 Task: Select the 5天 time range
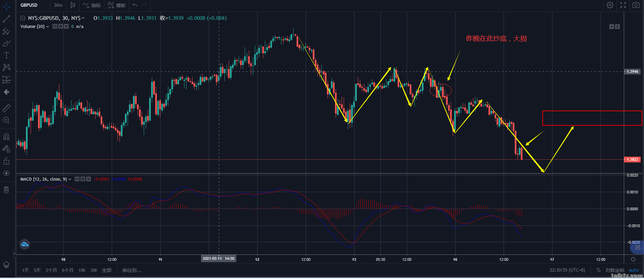coord(37,270)
